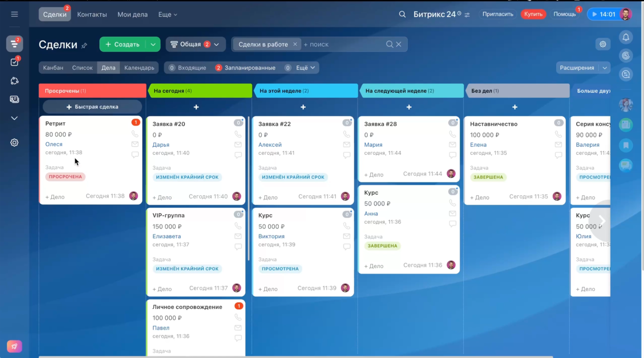Click the Быстрая сделка button

click(x=92, y=107)
